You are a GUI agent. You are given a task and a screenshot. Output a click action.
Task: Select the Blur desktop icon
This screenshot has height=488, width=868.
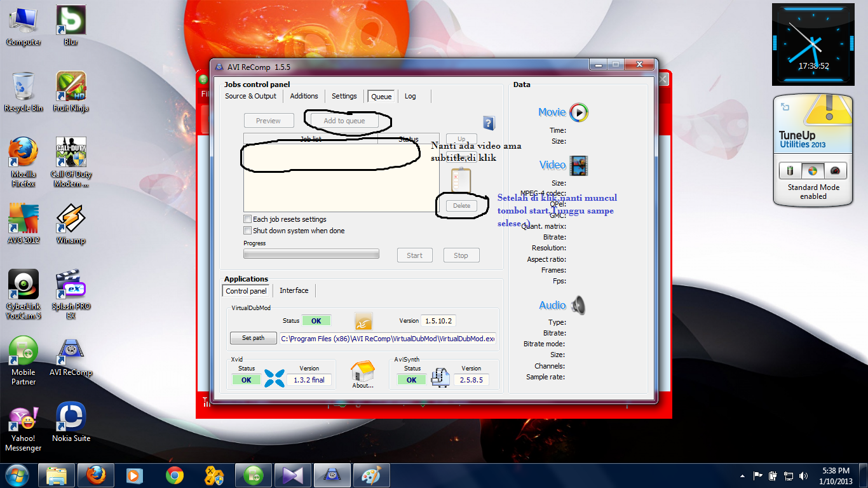click(71, 26)
